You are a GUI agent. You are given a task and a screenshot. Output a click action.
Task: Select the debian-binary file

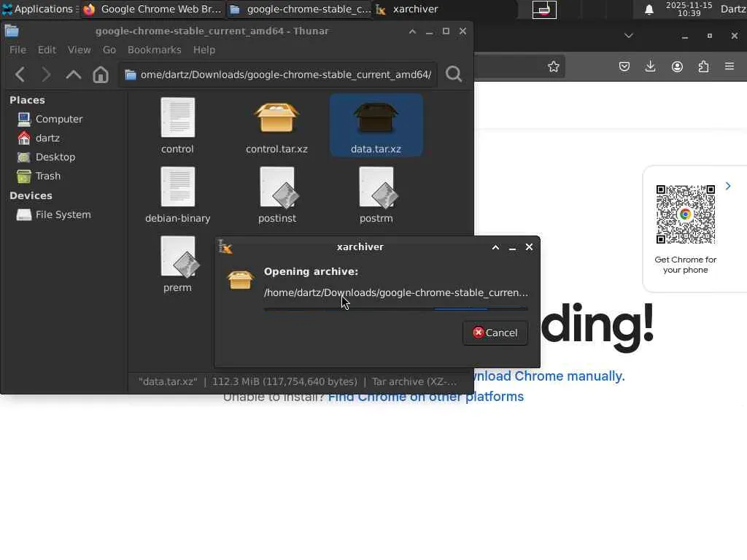[178, 195]
